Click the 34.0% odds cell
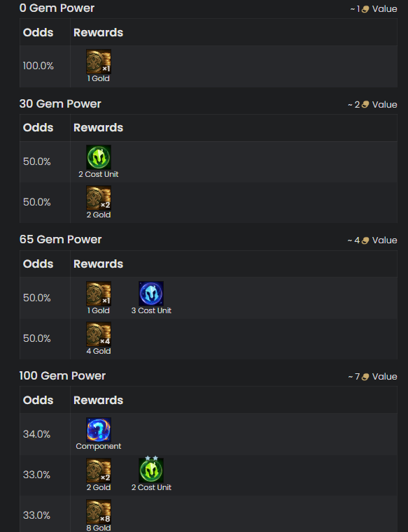 pyautogui.click(x=36, y=434)
